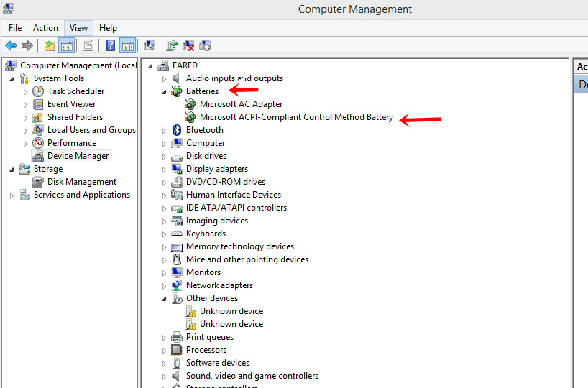Viewport: 588px width, 388px height.
Task: Click the Shared Folders icon
Action: (38, 117)
